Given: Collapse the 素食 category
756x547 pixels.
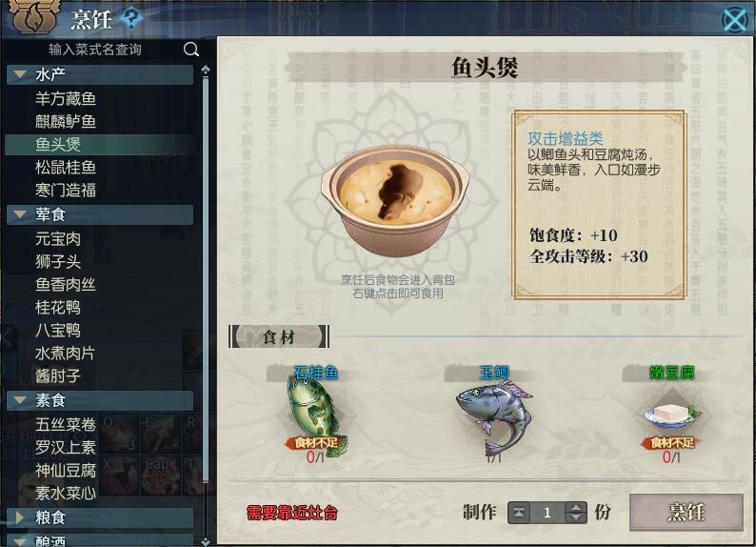Looking at the screenshot, I should coord(20,400).
